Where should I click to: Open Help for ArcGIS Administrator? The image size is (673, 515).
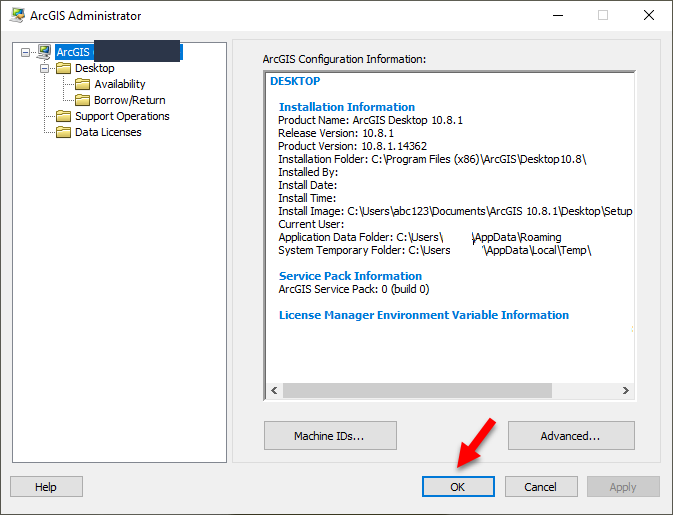[x=46, y=487]
